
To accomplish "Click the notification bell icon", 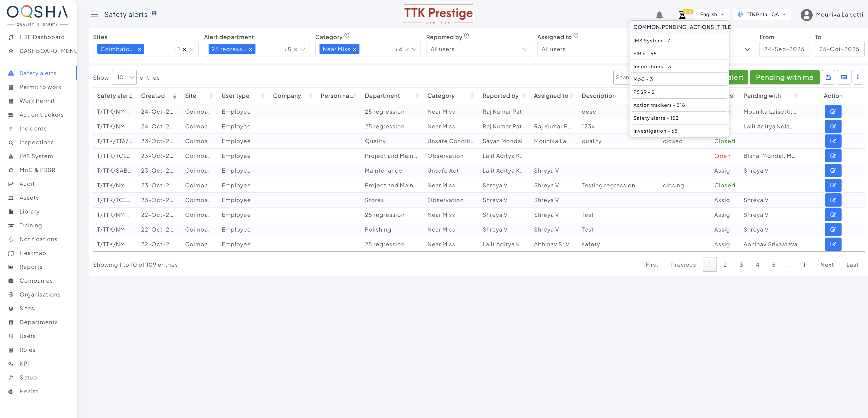I will tap(659, 15).
